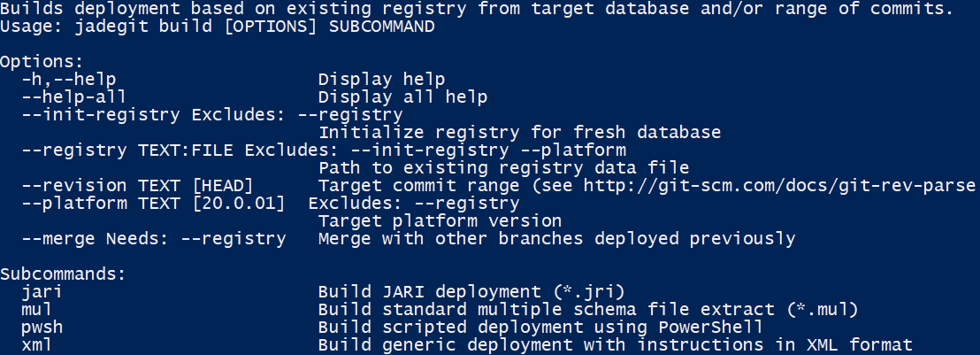Select the xml subcommand name

tap(37, 344)
